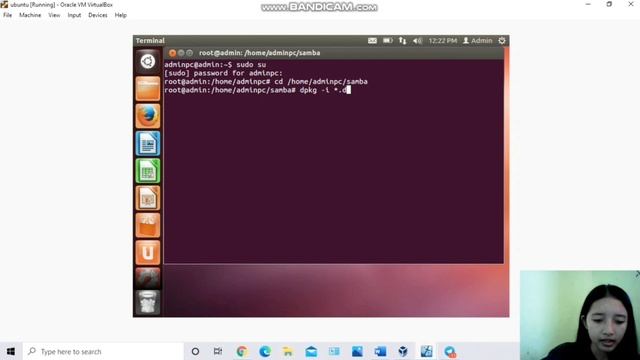Open the Input menu

74,15
